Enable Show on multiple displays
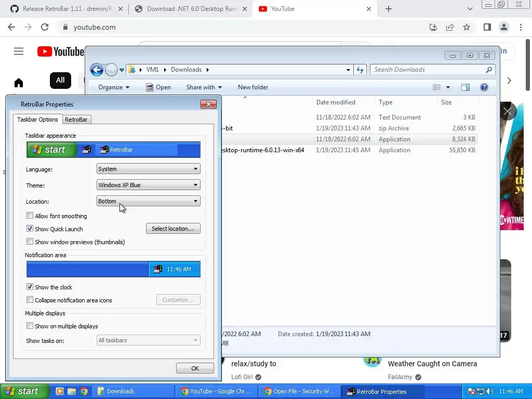Viewport: 532px width, 399px height. (30, 326)
